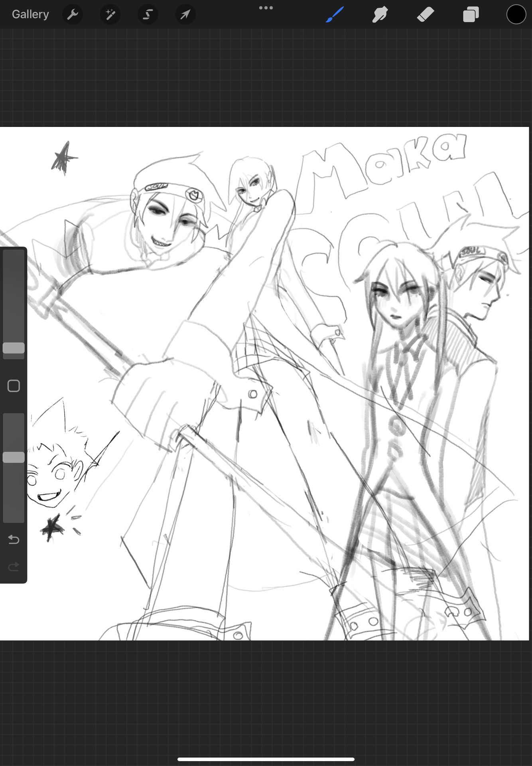Select the Brush paint tool
This screenshot has height=766, width=532.
coord(335,15)
